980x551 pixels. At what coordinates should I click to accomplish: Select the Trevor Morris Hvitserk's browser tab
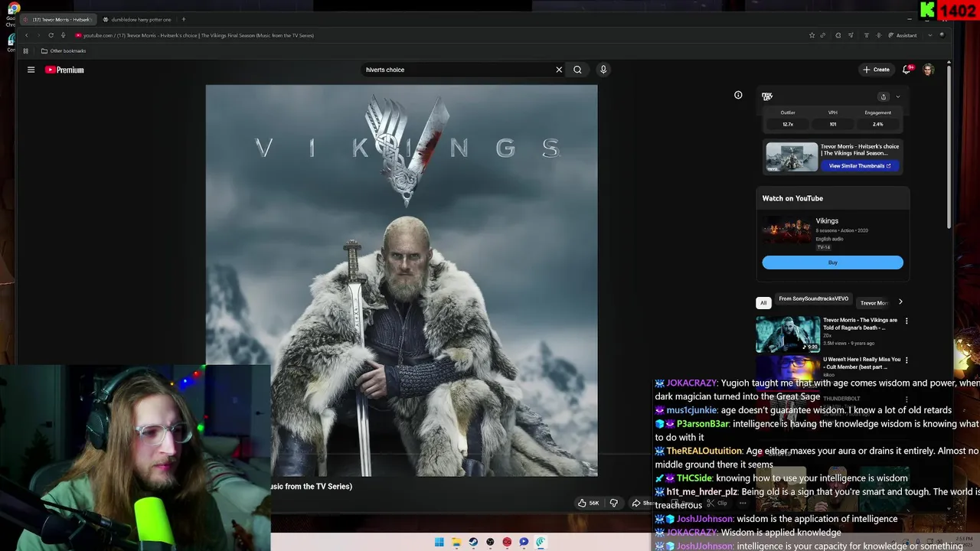57,19
